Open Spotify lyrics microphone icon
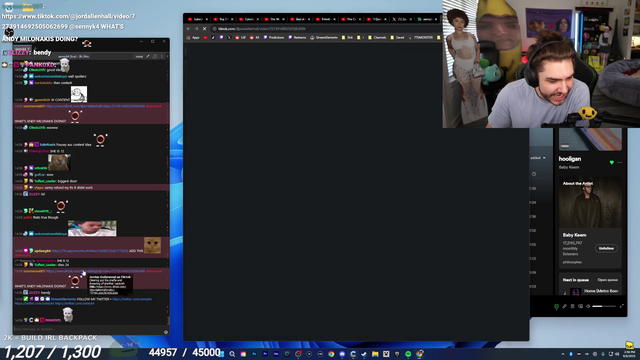 [564, 306]
